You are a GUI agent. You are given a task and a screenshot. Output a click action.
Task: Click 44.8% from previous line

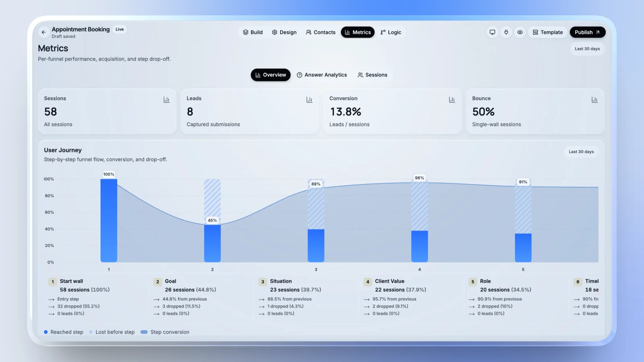pyautogui.click(x=185, y=299)
